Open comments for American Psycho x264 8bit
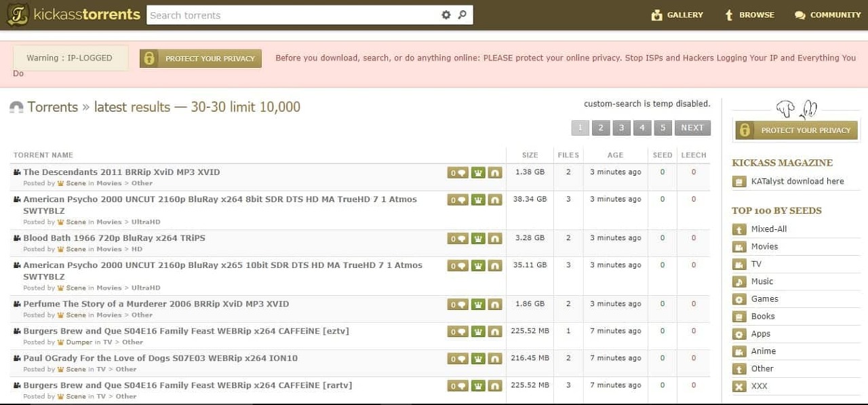 457,200
